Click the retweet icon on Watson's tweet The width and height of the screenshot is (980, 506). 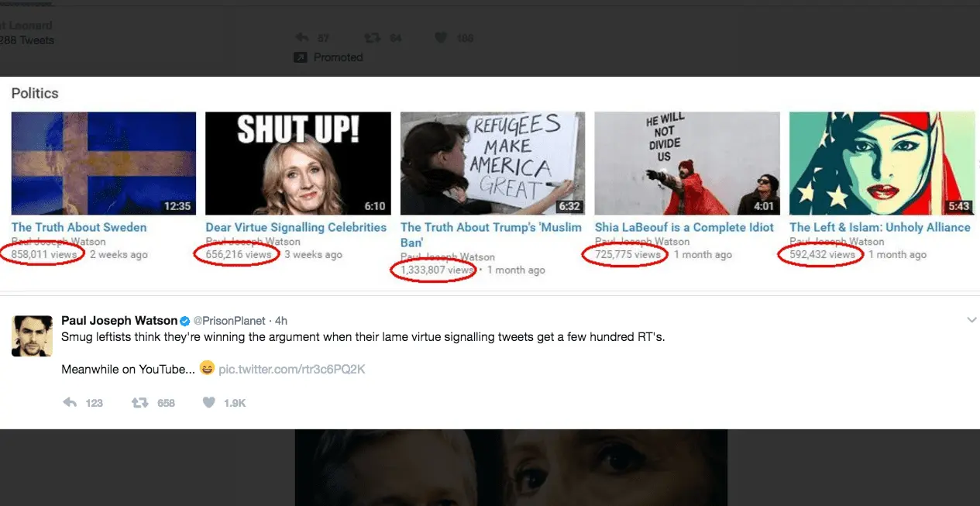pos(140,403)
